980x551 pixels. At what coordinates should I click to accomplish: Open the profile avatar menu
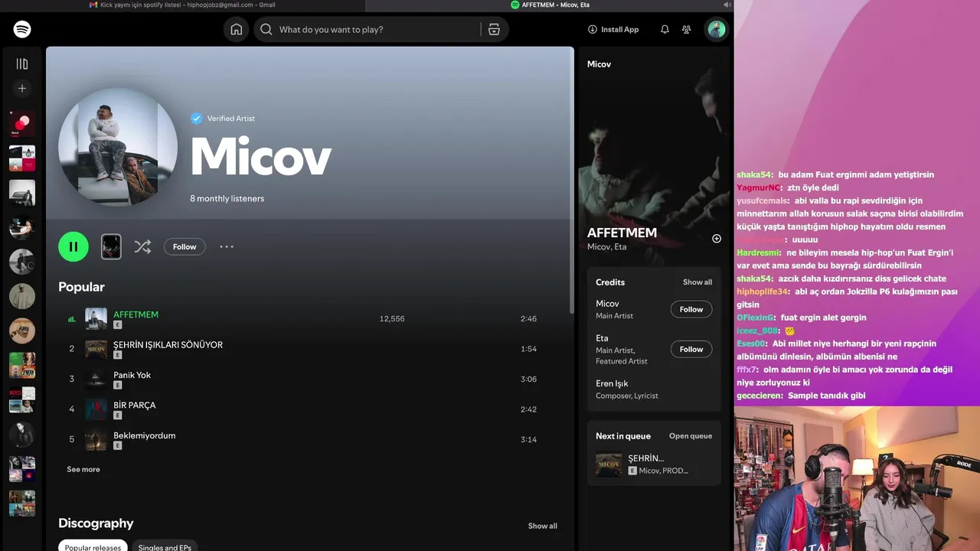tap(716, 29)
